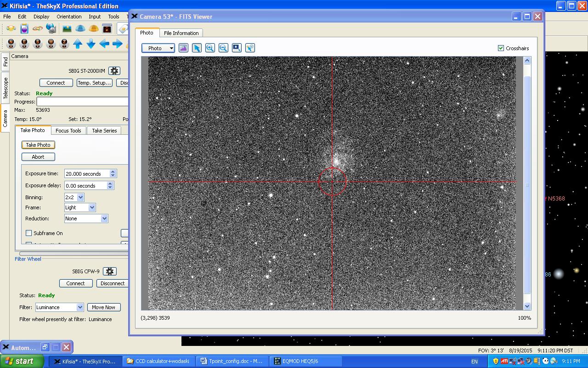Click the Look West (W) button
The height and width of the screenshot is (368, 588).
tap(51, 44)
